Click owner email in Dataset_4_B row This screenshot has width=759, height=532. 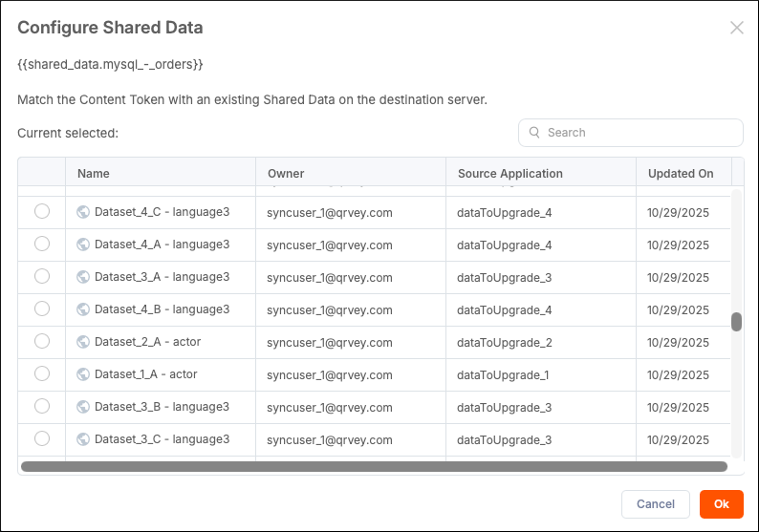(x=330, y=310)
